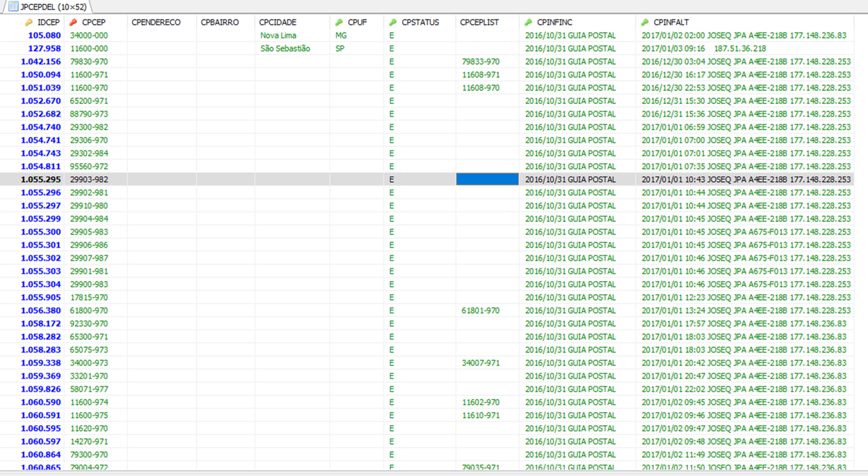Viewport: 868px width, 476px height.
Task: Sort by the IDCEP column header
Action: pyautogui.click(x=48, y=22)
